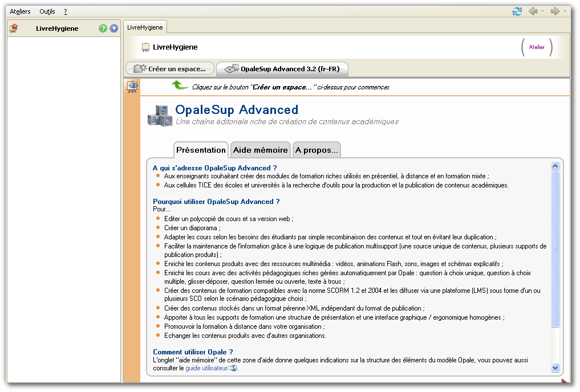Click the eye easel icon in the orange sidebar

click(132, 87)
